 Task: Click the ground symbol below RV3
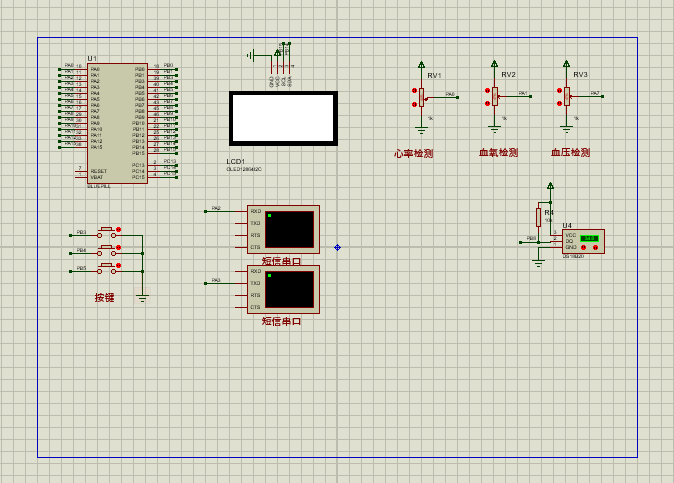(567, 129)
